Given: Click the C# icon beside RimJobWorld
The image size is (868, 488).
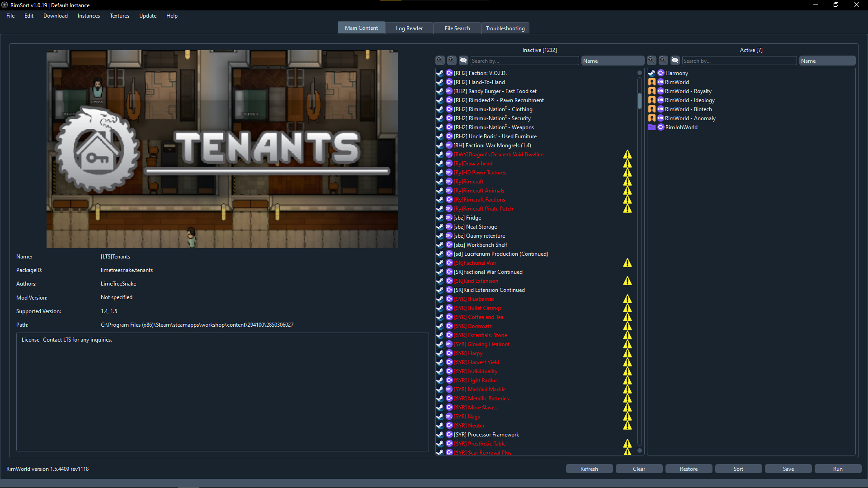Looking at the screenshot, I should pyautogui.click(x=661, y=127).
